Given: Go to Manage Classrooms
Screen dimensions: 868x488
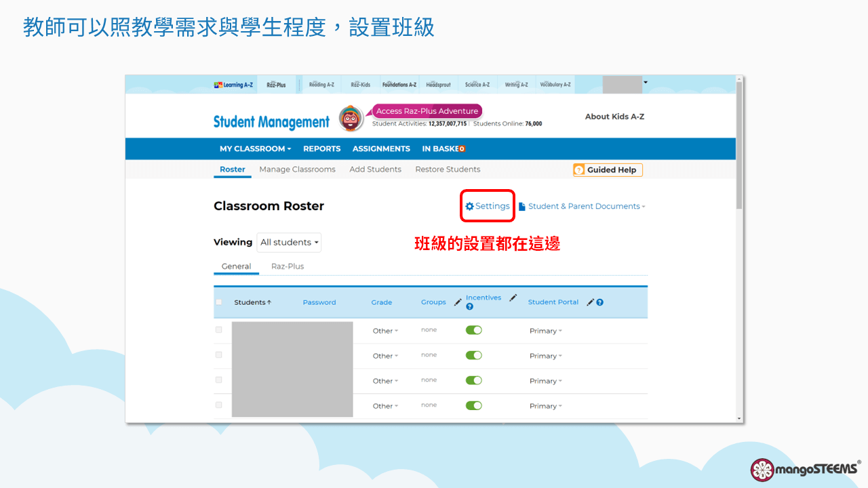Looking at the screenshot, I should pos(297,169).
